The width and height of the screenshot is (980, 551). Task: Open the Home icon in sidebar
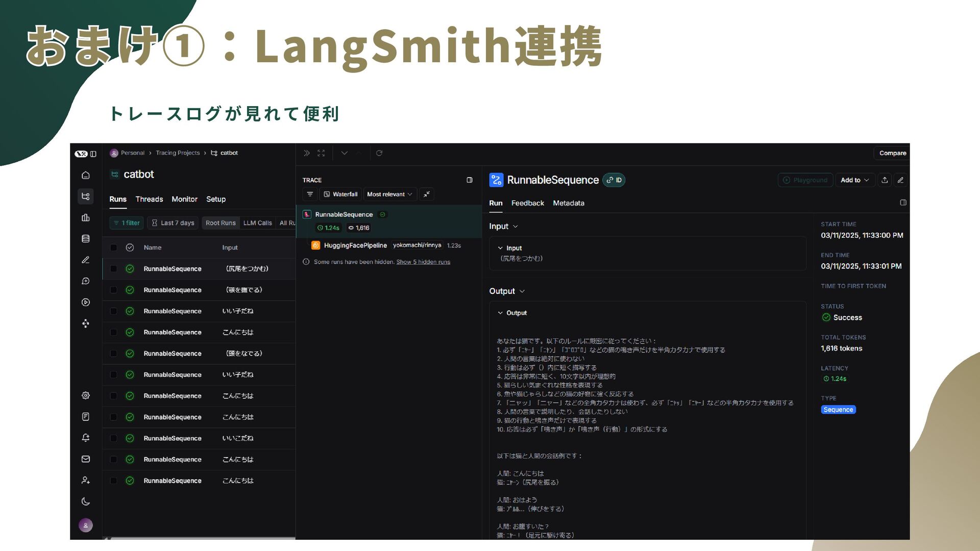(86, 175)
